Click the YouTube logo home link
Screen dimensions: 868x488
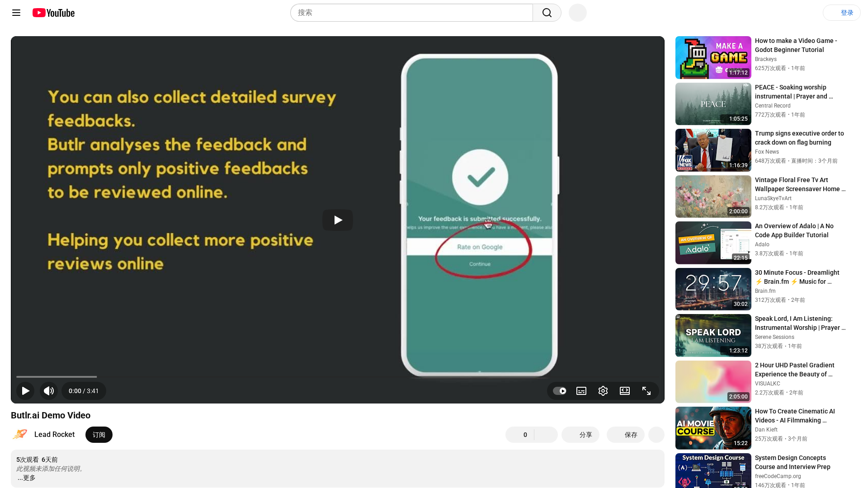tap(53, 13)
